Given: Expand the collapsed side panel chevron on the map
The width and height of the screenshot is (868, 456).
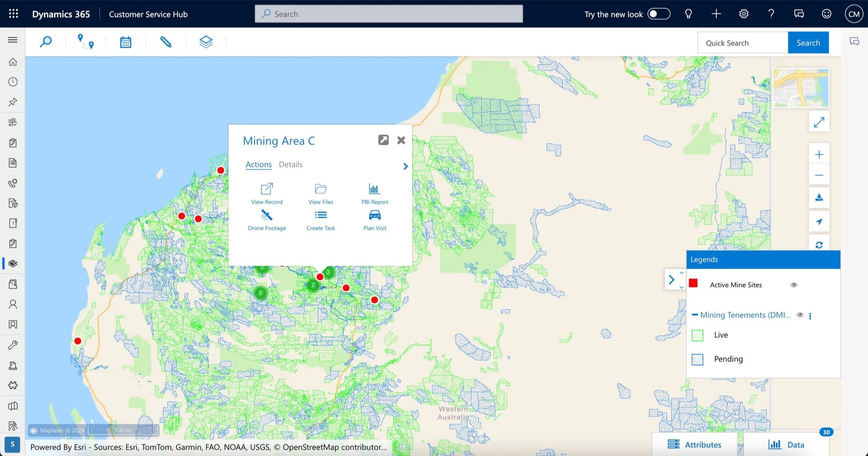Looking at the screenshot, I should [672, 279].
